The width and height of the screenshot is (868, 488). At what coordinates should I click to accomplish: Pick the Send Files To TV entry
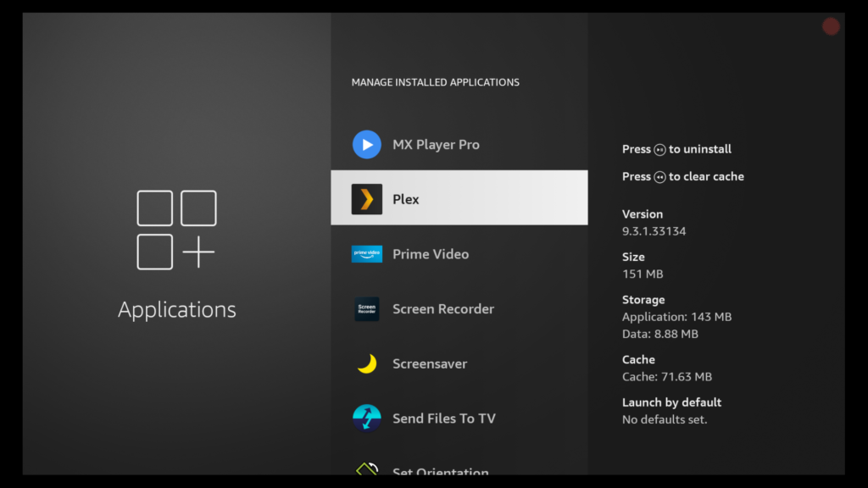(444, 419)
